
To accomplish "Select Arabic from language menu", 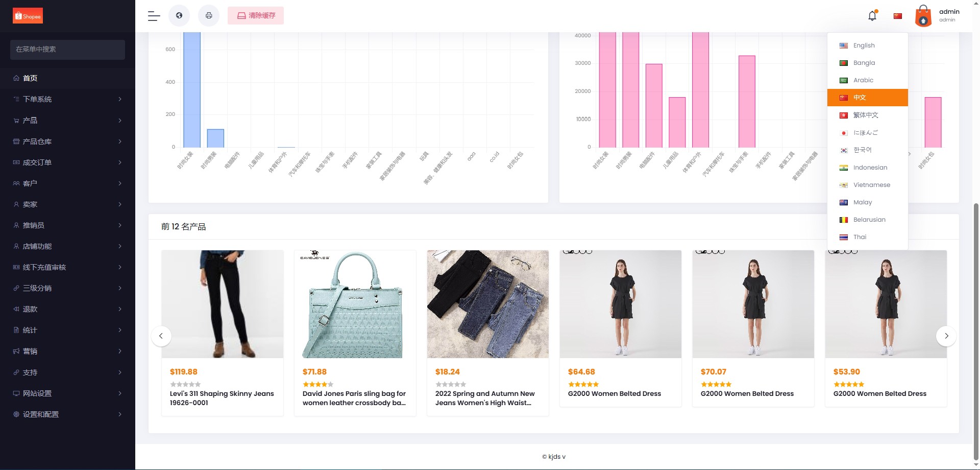I will coord(868,80).
